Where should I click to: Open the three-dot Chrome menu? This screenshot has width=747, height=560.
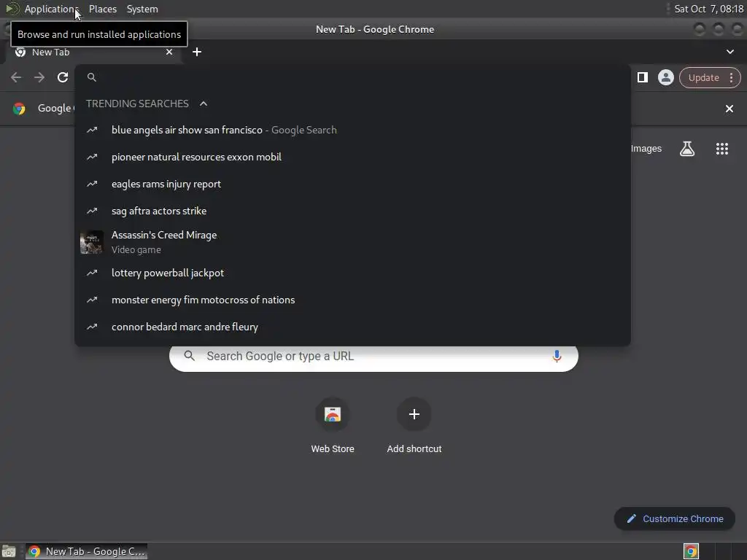point(731,77)
